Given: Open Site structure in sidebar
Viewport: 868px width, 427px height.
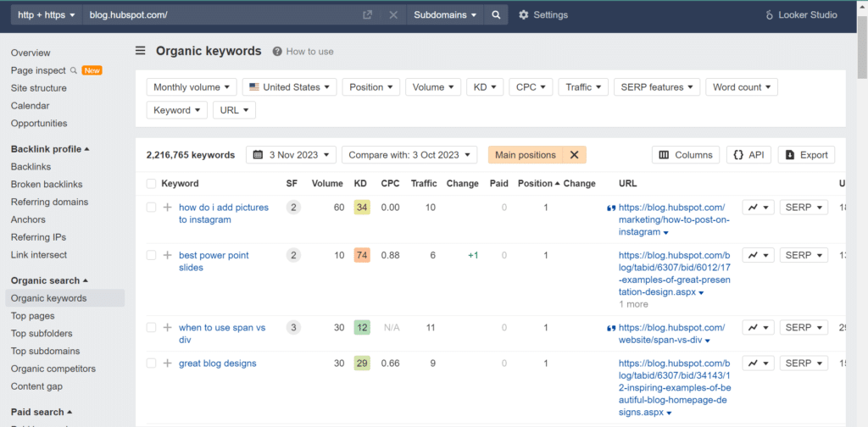Looking at the screenshot, I should pos(39,88).
